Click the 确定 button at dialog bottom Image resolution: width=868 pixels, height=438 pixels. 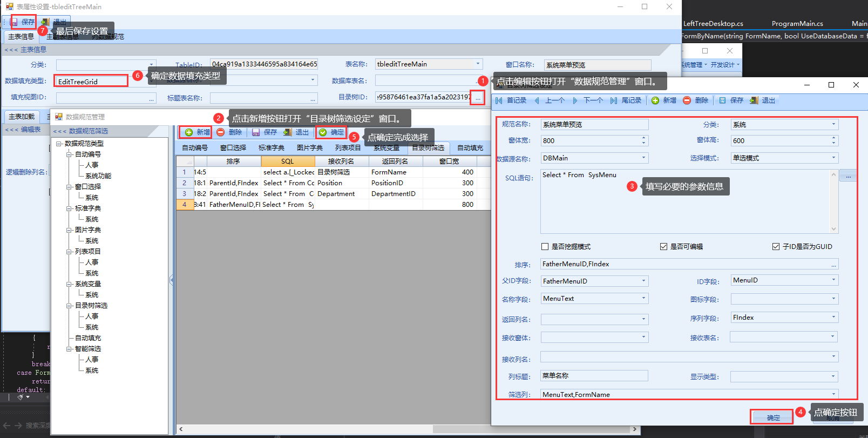pyautogui.click(x=774, y=417)
